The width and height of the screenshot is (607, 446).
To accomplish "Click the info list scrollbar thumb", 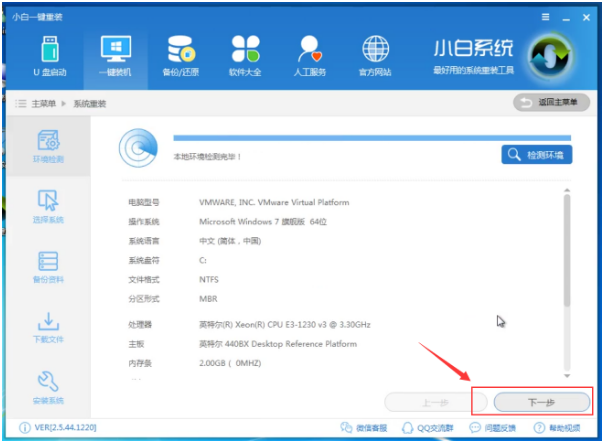I will pos(567,250).
